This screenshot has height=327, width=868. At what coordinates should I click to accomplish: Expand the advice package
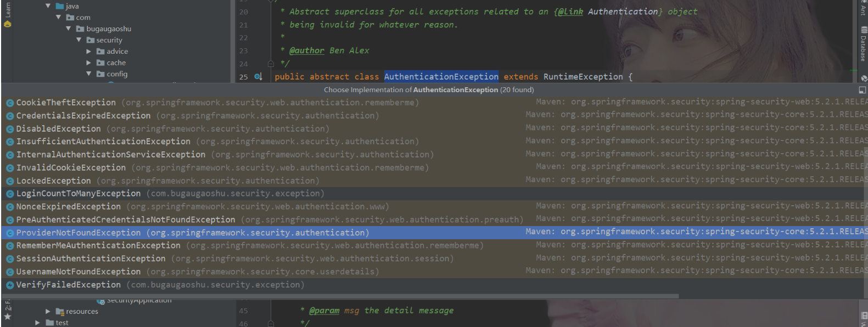point(89,52)
